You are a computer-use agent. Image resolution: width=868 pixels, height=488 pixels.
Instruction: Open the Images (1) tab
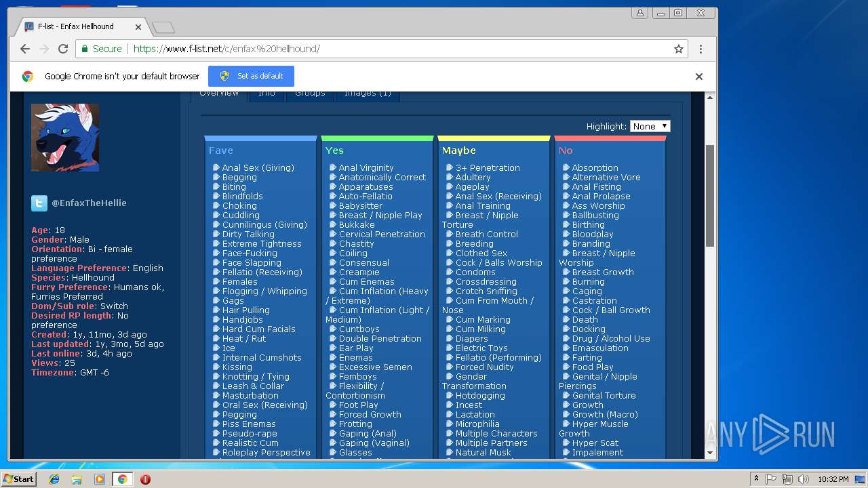tap(368, 95)
